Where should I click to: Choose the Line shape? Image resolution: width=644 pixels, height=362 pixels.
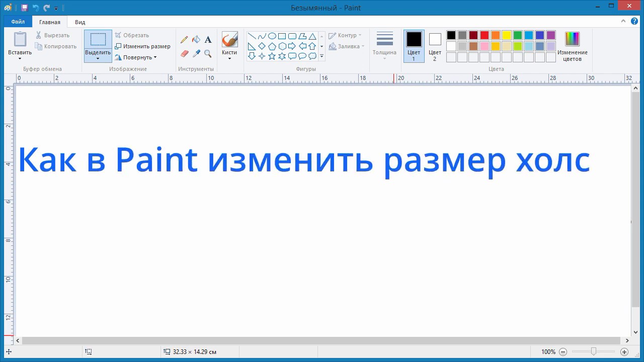(x=252, y=36)
